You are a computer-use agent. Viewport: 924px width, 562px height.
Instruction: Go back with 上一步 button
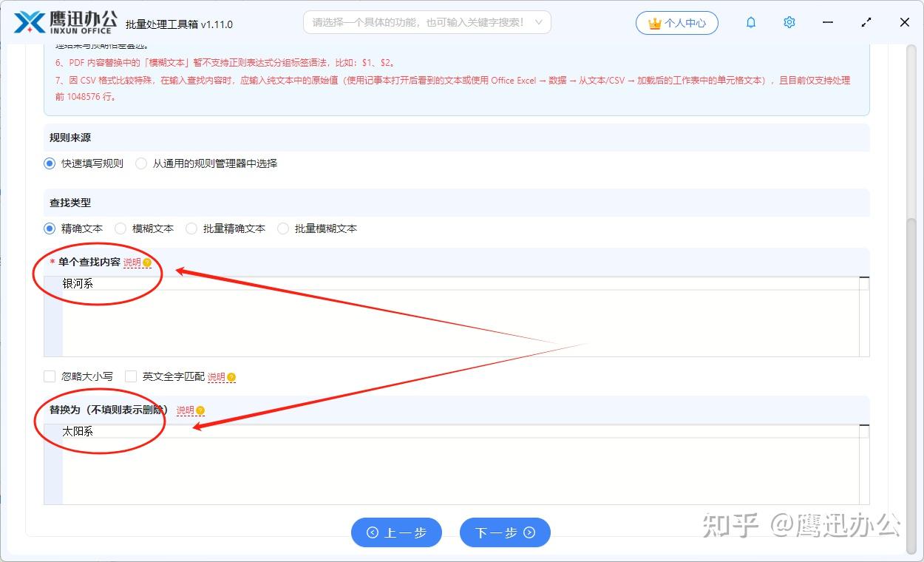pyautogui.click(x=396, y=532)
